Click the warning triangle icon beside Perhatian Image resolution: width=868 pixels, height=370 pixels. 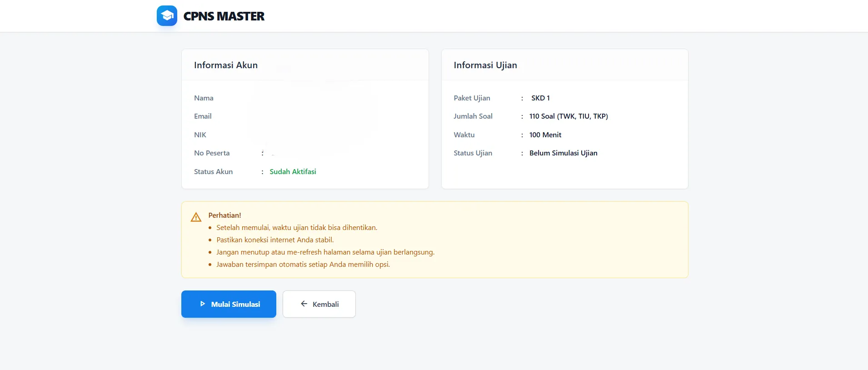click(x=196, y=217)
